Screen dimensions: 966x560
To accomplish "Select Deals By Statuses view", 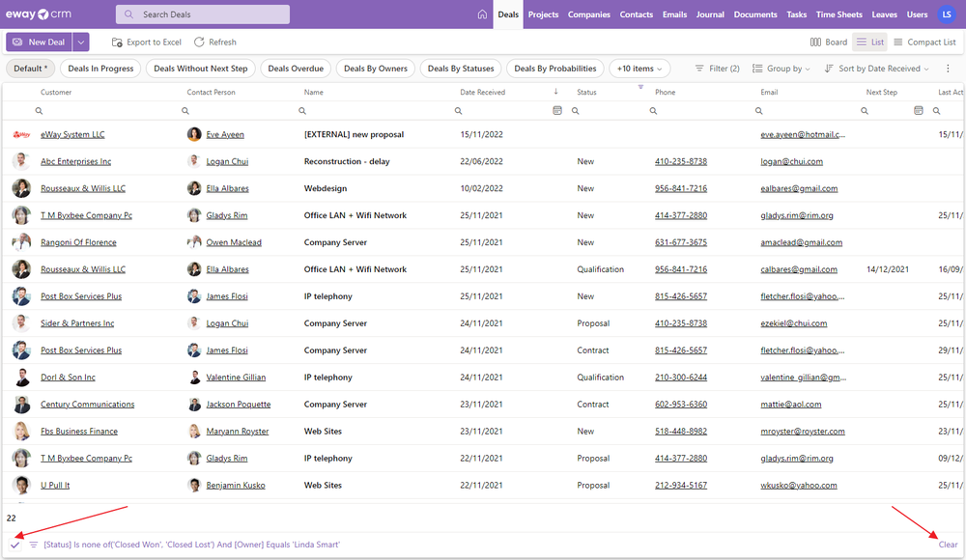I will [x=461, y=69].
